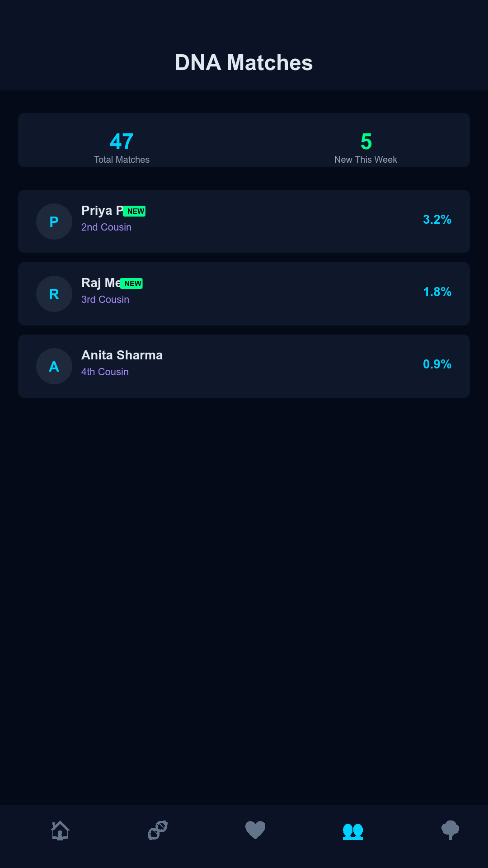
Task: Open the Anita Sharma match name
Action: click(x=122, y=355)
